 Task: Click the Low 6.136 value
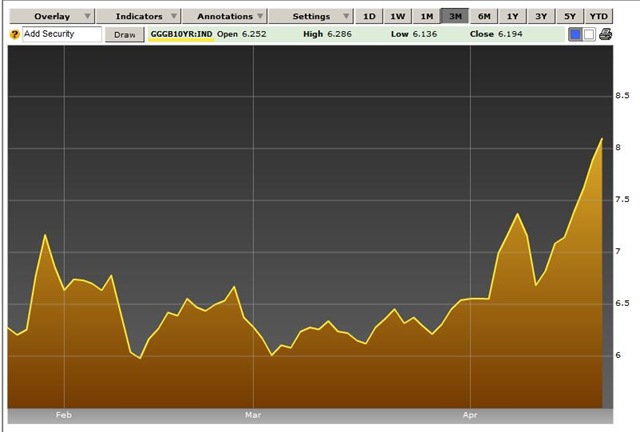(x=414, y=34)
